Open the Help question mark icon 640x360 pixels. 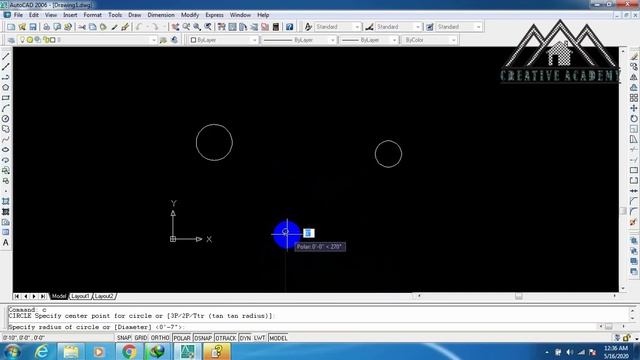289,27
